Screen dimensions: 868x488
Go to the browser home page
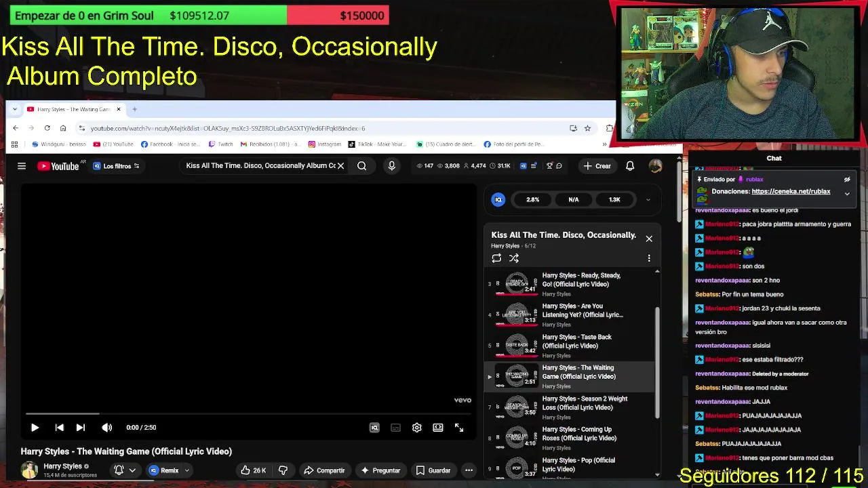point(63,128)
